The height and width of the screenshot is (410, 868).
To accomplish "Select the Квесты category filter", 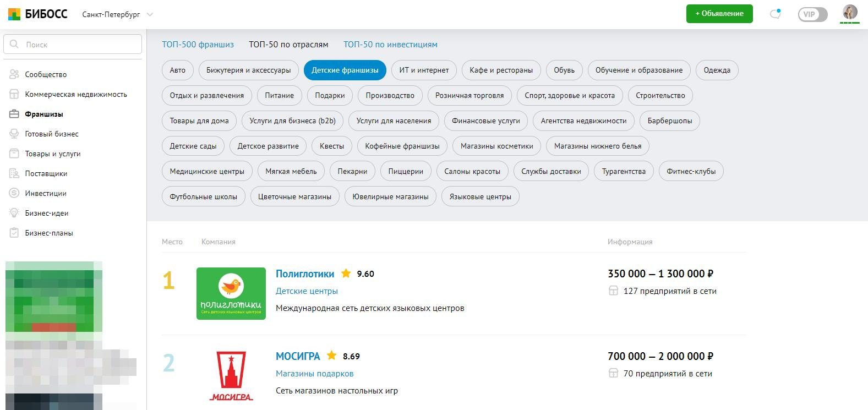I will [332, 146].
